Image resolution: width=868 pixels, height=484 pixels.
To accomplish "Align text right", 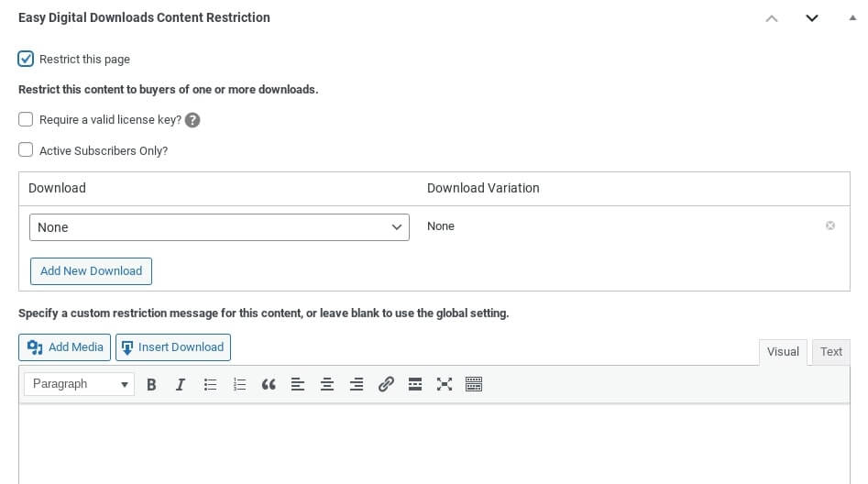I will [357, 384].
